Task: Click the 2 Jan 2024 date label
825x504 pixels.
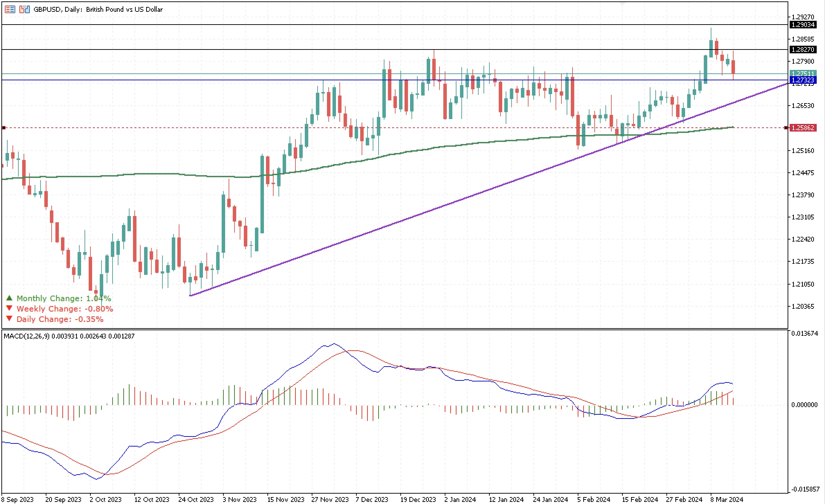Action: click(x=460, y=499)
